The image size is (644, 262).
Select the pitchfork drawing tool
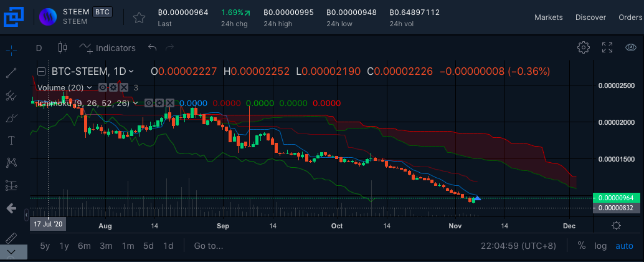[x=11, y=96]
